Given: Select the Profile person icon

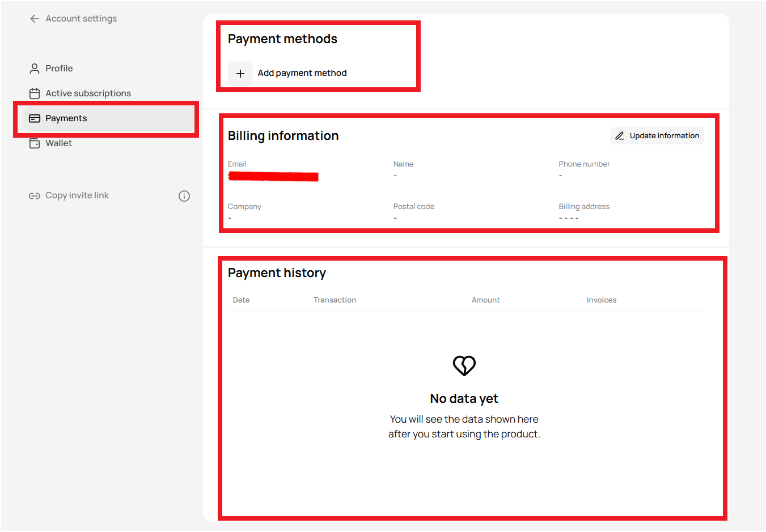Looking at the screenshot, I should [34, 68].
